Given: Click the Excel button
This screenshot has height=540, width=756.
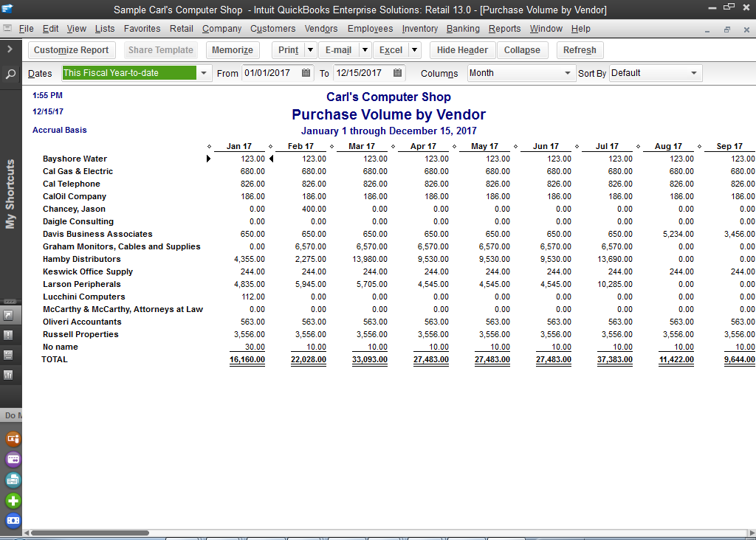Looking at the screenshot, I should tap(391, 50).
